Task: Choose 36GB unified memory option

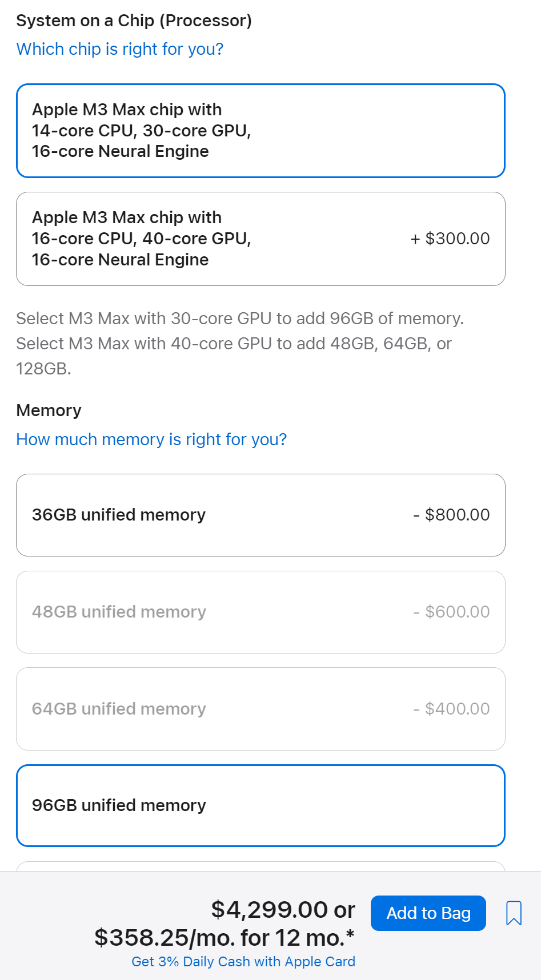Action: (261, 515)
